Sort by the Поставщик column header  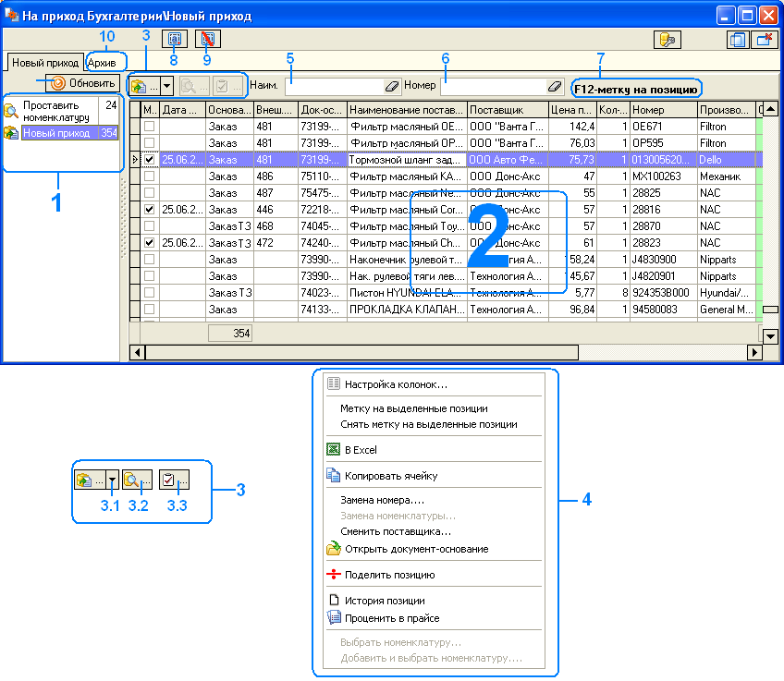point(507,110)
